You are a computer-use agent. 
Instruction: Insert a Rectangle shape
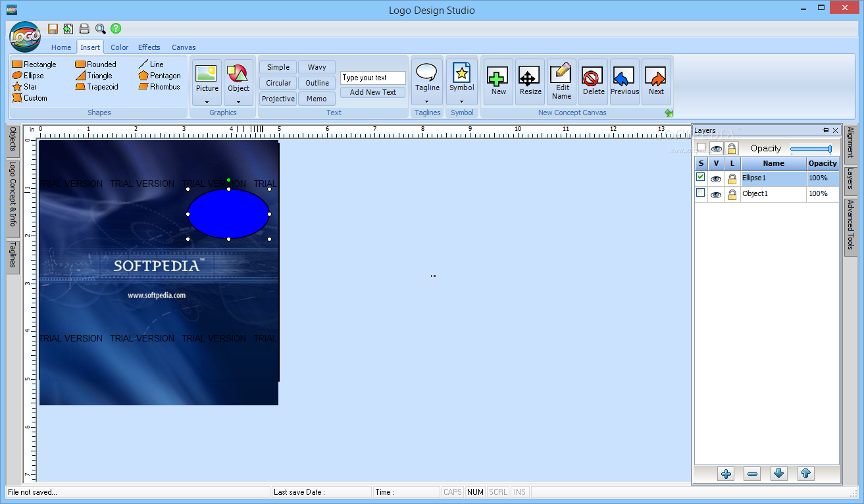(34, 64)
